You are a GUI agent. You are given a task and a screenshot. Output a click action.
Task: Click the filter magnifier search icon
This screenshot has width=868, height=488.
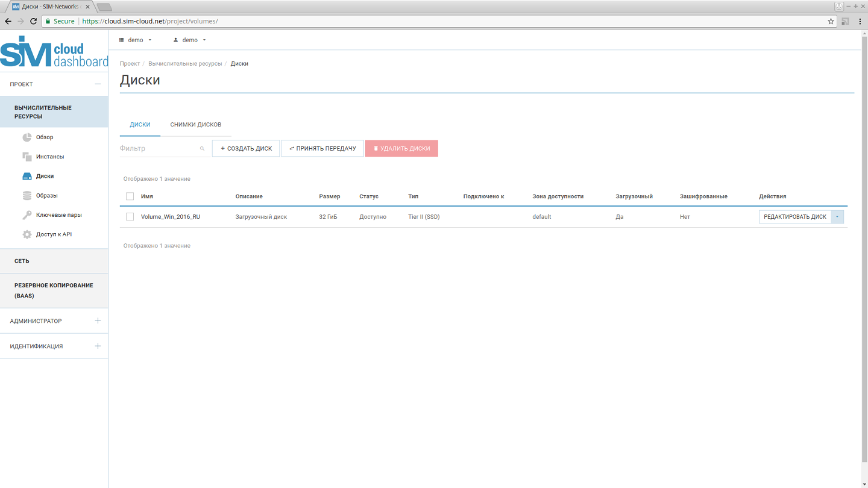[203, 149]
